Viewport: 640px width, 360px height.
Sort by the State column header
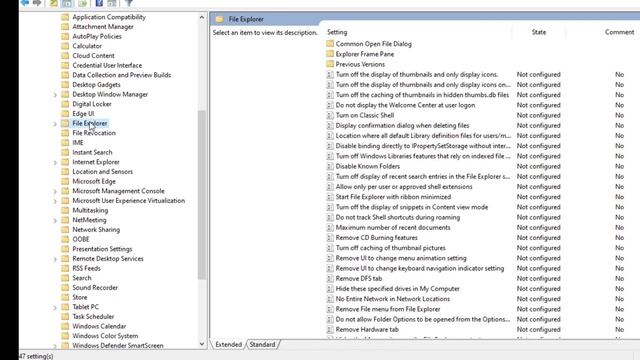pos(539,32)
